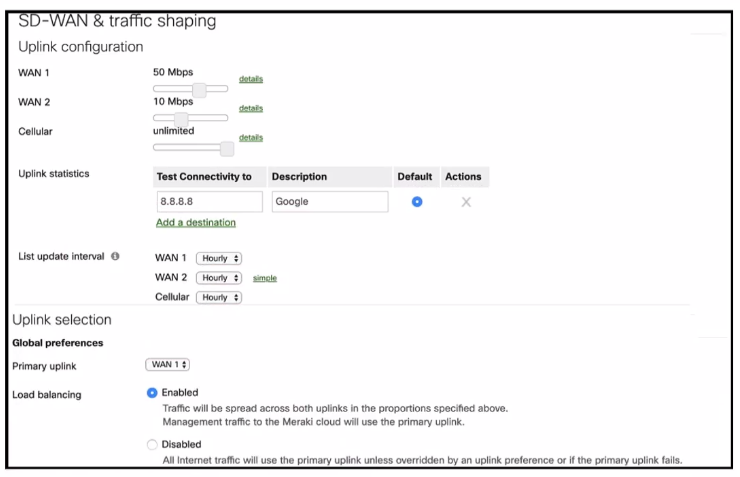Click the Cellular bandwidth slider handle
Screen dimensions: 740x477
(226, 148)
